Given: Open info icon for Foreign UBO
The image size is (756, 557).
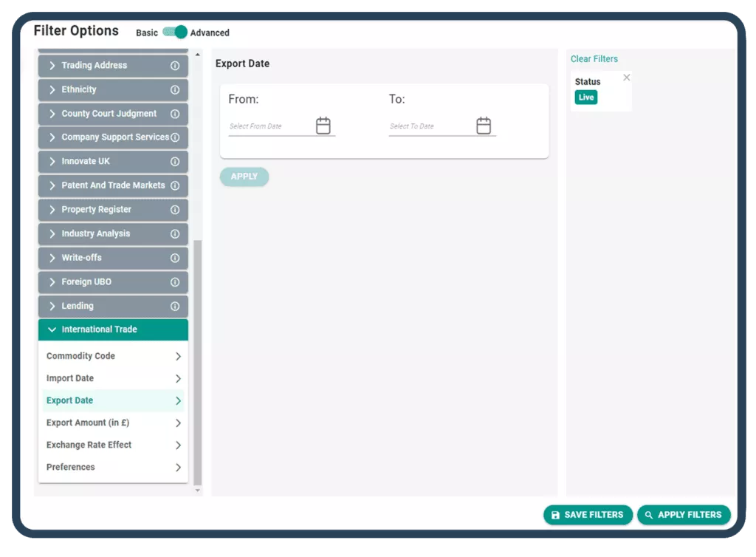Looking at the screenshot, I should tap(175, 282).
